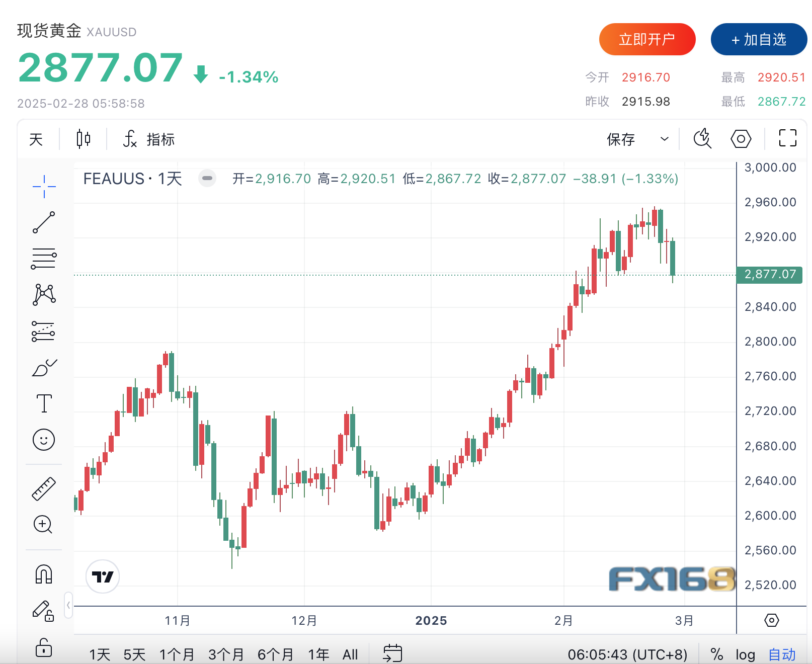The width and height of the screenshot is (812, 664).
Task: Toggle magnet snap mode
Action: pyautogui.click(x=44, y=574)
